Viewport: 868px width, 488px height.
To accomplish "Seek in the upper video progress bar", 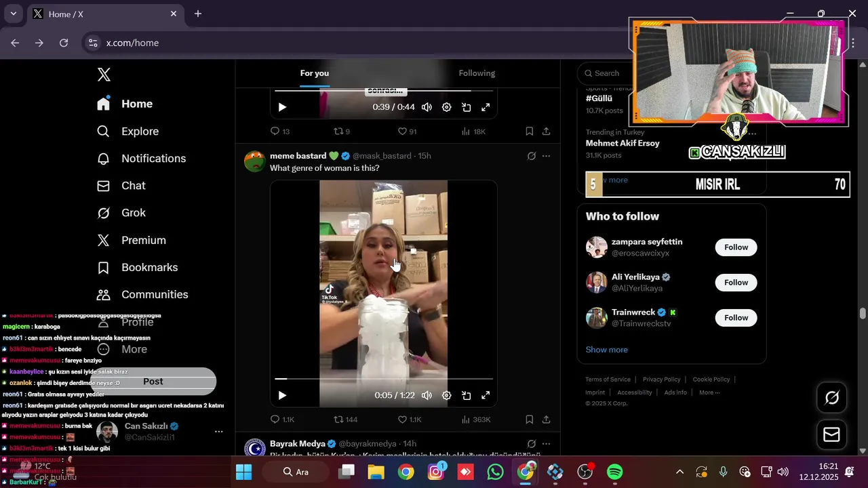I will (x=383, y=91).
